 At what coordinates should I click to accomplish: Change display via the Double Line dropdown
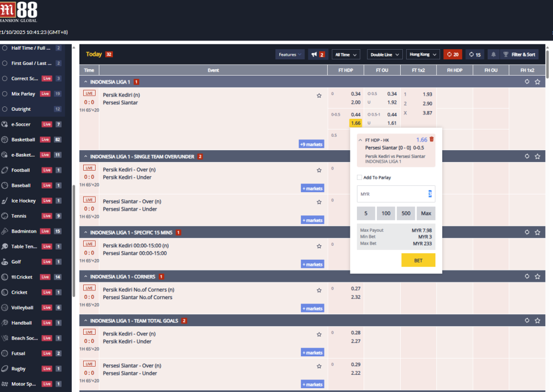[x=384, y=55]
